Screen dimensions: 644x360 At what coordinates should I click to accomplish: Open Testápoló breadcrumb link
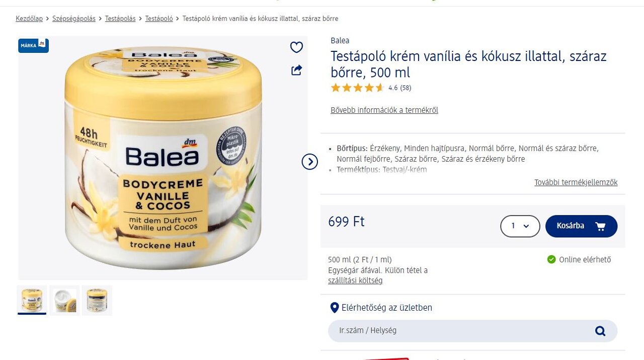point(159,19)
